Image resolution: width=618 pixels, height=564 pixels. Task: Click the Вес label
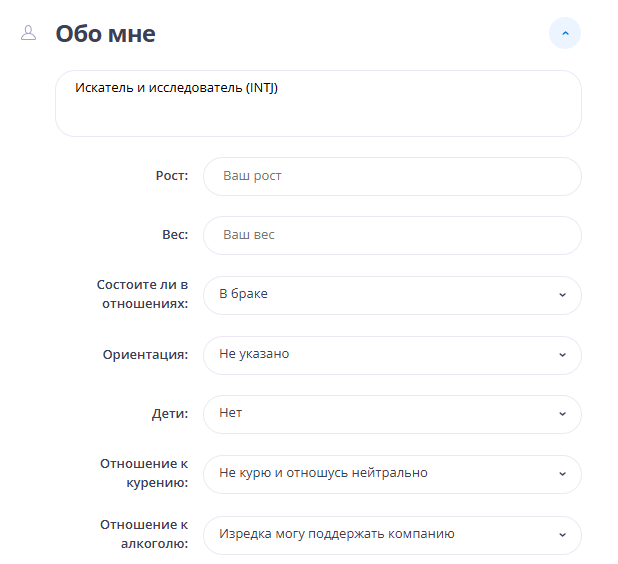175,235
